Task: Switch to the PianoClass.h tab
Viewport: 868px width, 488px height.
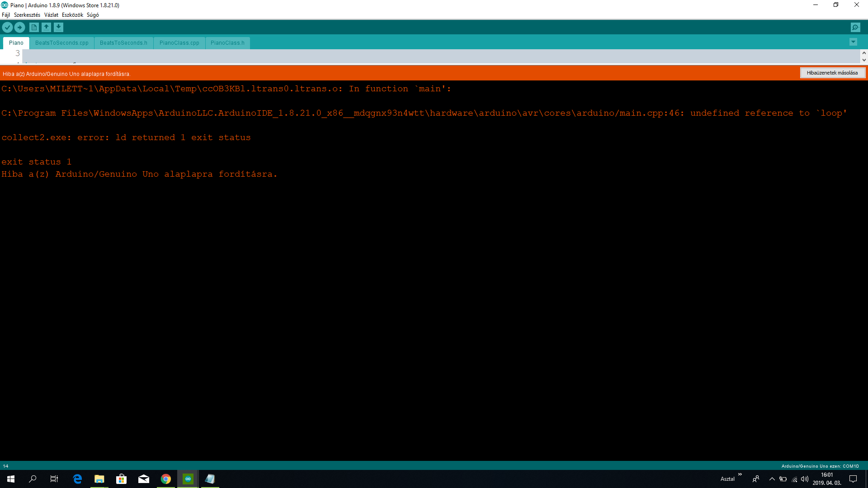Action: pos(227,43)
